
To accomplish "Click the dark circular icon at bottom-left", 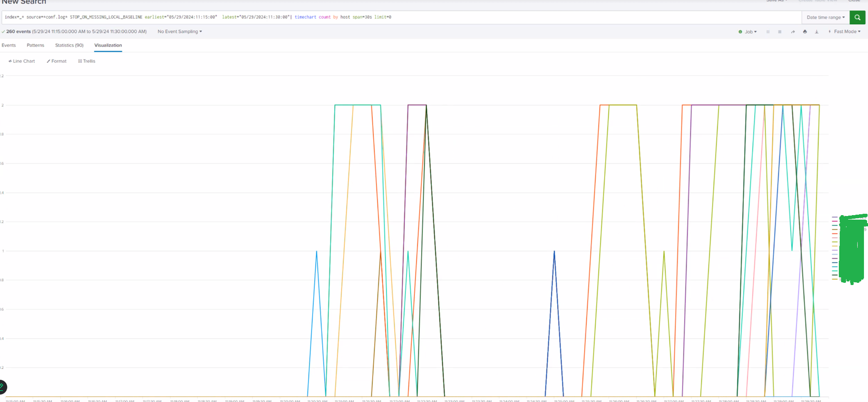I will [2, 386].
